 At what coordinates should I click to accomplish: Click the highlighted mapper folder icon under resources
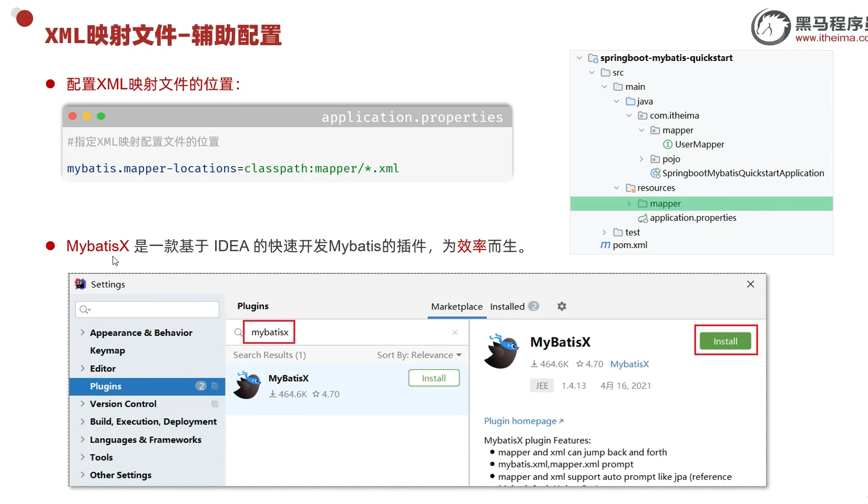(642, 204)
